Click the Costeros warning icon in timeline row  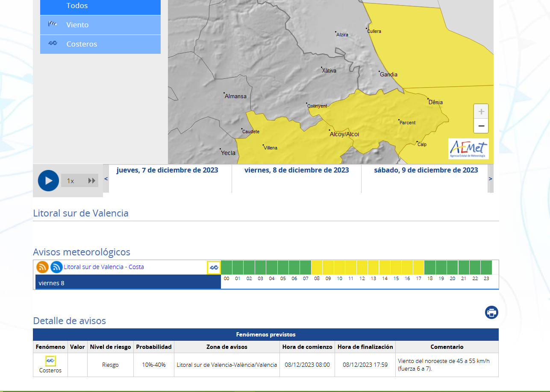coord(214,268)
